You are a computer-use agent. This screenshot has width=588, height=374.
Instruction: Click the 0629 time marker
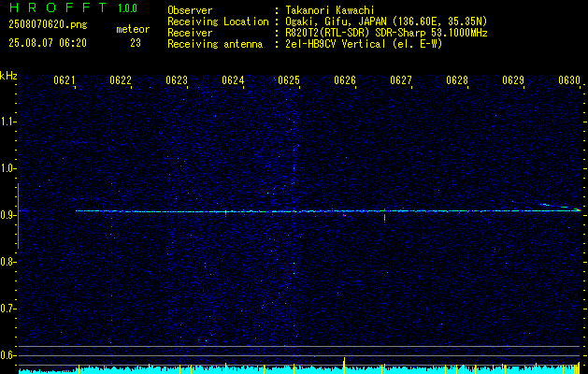click(513, 80)
